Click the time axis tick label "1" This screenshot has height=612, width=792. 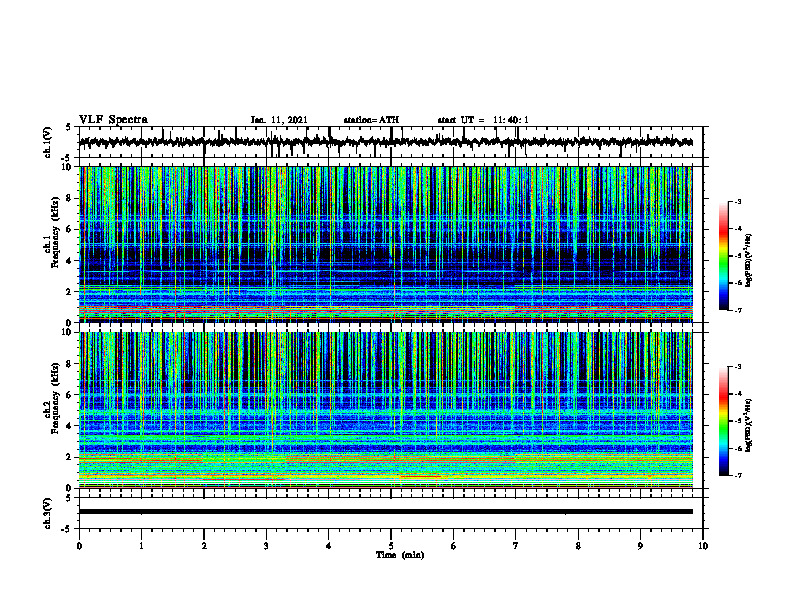[141, 546]
